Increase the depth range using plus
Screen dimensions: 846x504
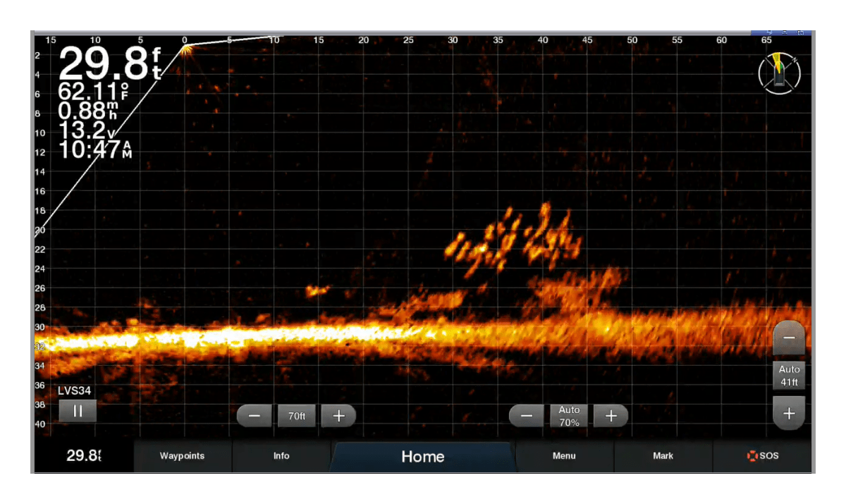click(789, 413)
